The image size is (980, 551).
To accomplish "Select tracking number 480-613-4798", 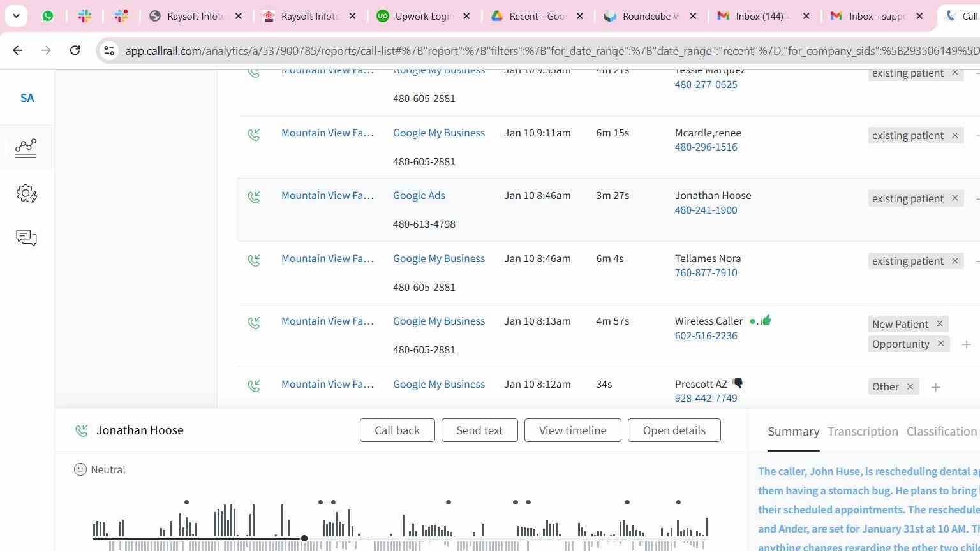I will pyautogui.click(x=424, y=224).
